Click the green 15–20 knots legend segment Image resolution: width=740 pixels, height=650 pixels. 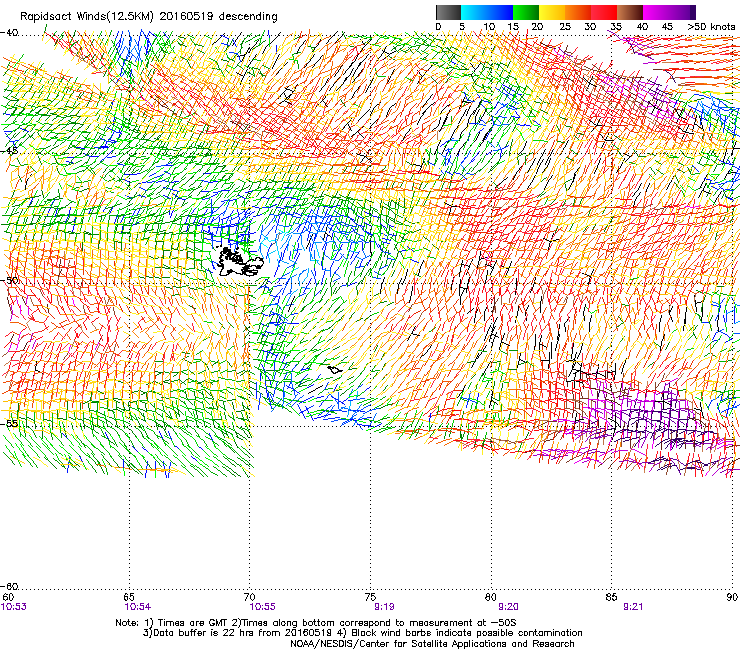[x=526, y=12]
